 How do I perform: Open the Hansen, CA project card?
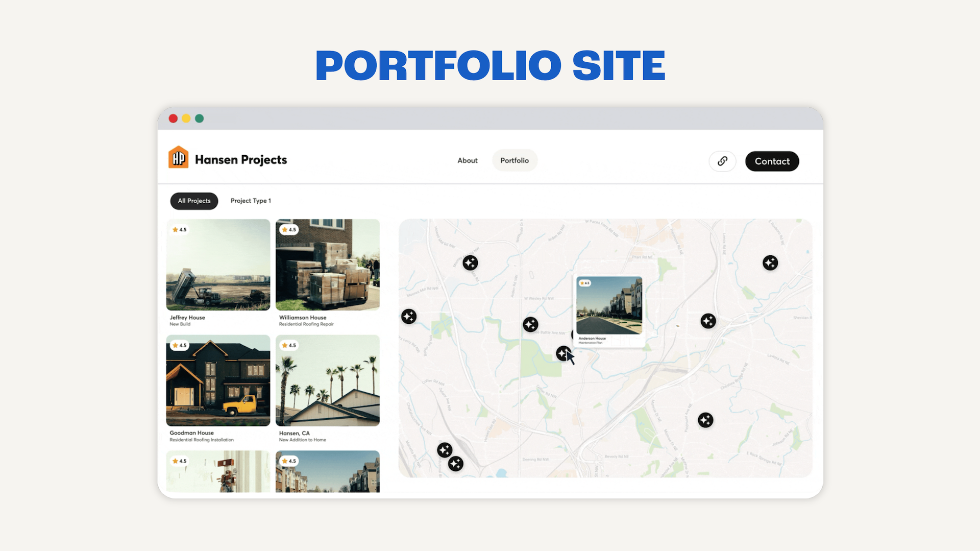pos(327,381)
